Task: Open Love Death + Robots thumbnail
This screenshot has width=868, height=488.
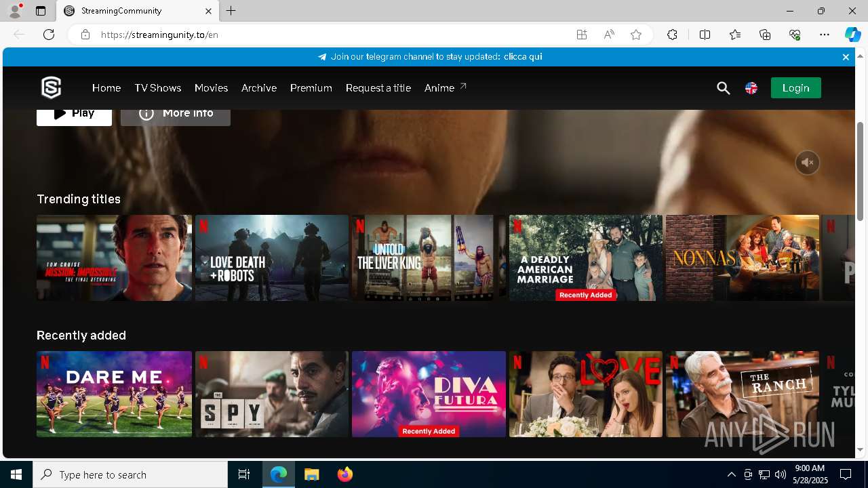Action: tap(272, 258)
